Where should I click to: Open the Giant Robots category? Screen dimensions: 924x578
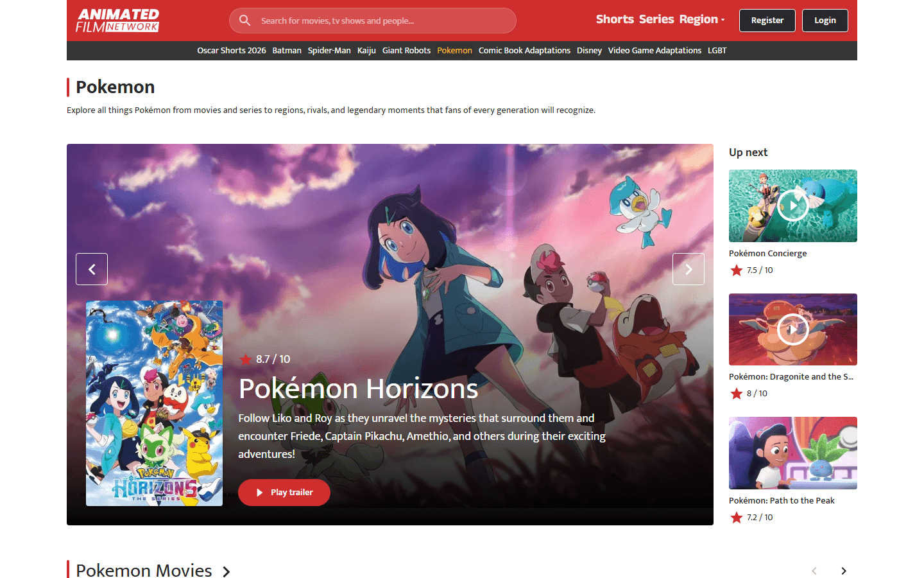(406, 51)
